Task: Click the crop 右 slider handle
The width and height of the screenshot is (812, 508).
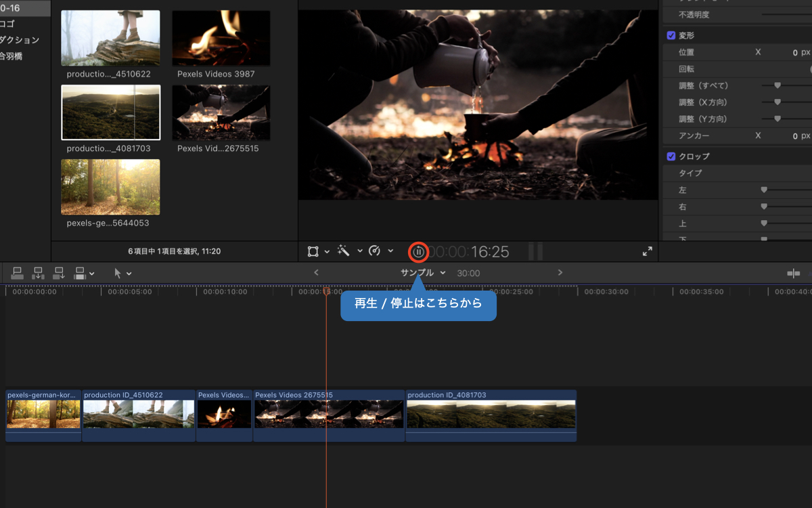Action: pyautogui.click(x=764, y=207)
